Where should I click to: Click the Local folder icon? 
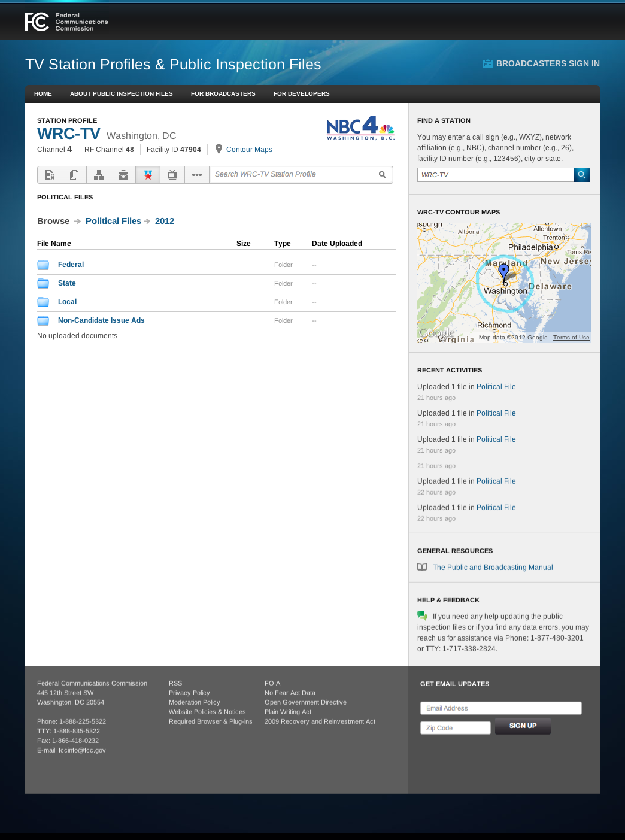[43, 302]
